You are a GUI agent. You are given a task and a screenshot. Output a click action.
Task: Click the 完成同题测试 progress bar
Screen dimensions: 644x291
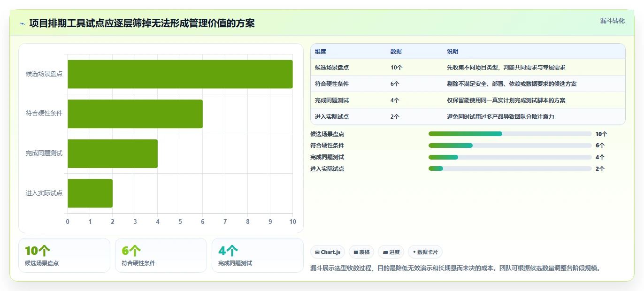[510, 157]
